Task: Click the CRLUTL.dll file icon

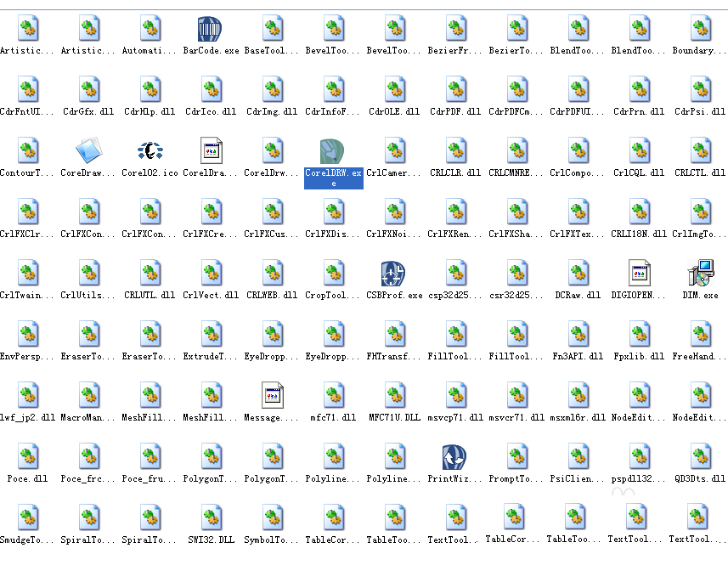Action: (150, 273)
